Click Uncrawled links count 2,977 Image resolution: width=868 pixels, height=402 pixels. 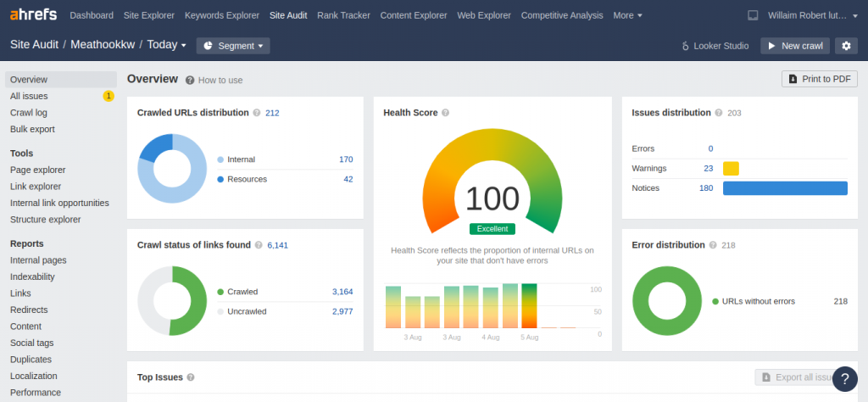[x=342, y=312]
